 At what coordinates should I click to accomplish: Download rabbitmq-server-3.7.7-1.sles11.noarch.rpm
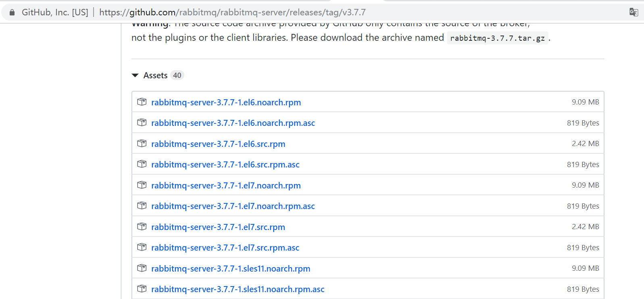tap(231, 269)
